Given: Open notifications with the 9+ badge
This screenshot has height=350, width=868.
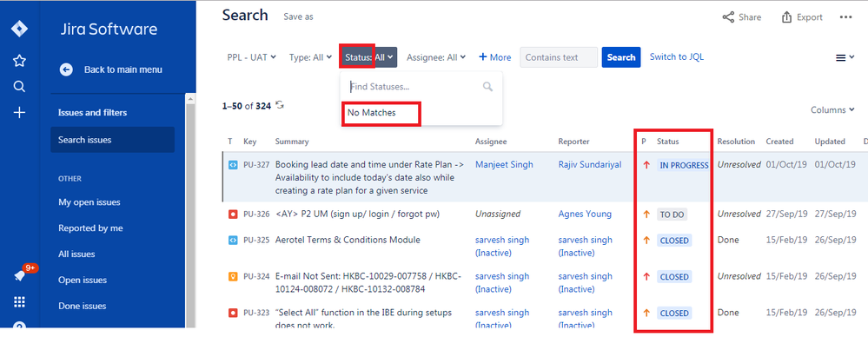Looking at the screenshot, I should coord(22,274).
